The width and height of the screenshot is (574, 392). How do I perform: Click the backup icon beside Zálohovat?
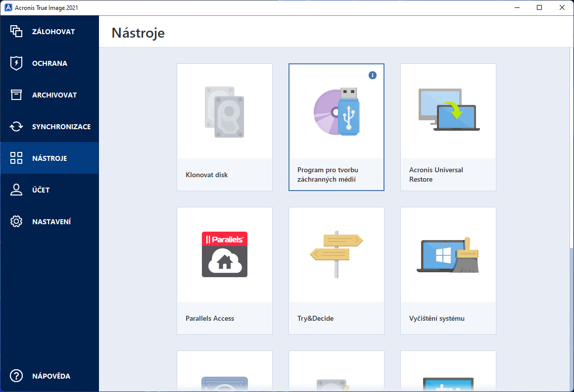pyautogui.click(x=16, y=32)
